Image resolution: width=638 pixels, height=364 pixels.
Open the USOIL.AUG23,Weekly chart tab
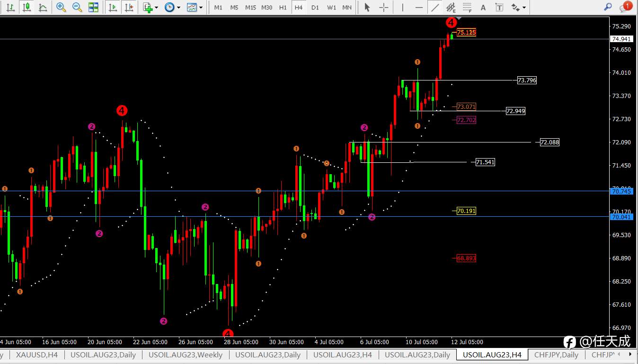pos(186,355)
